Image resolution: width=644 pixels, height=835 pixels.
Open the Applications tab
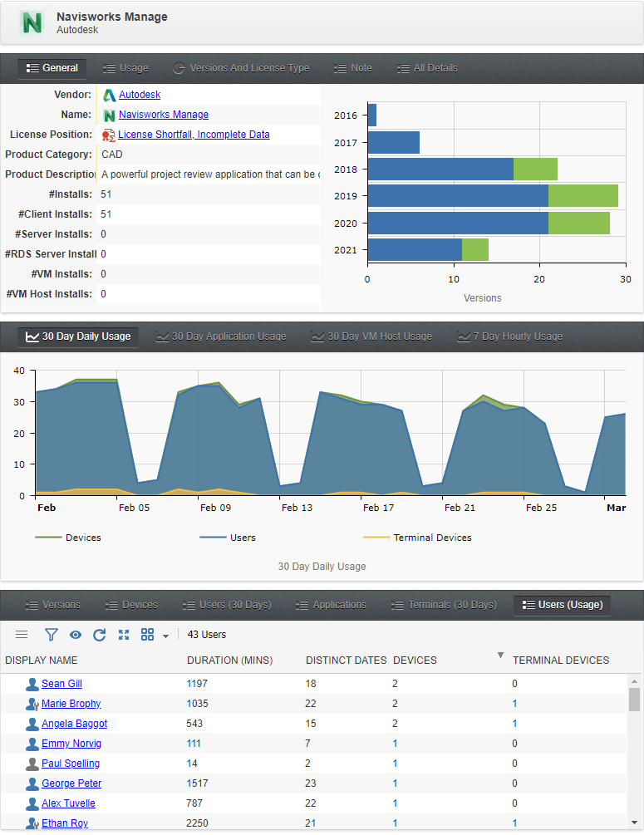click(331, 605)
